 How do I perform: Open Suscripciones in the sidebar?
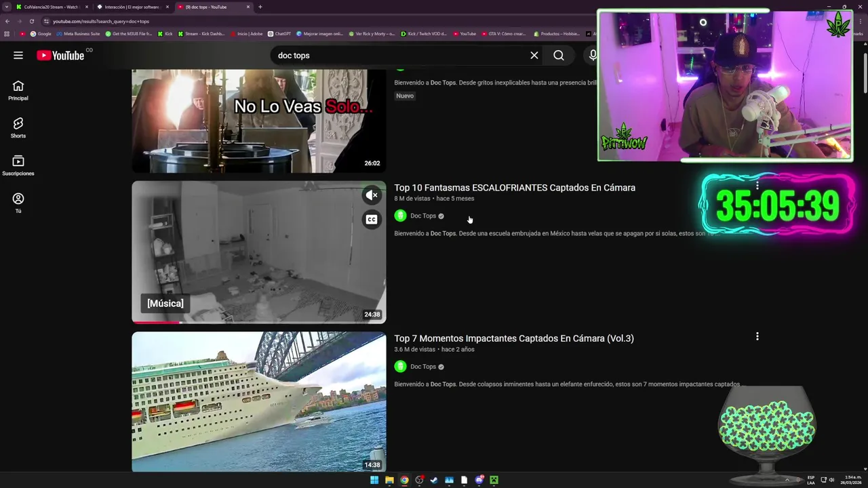18,166
